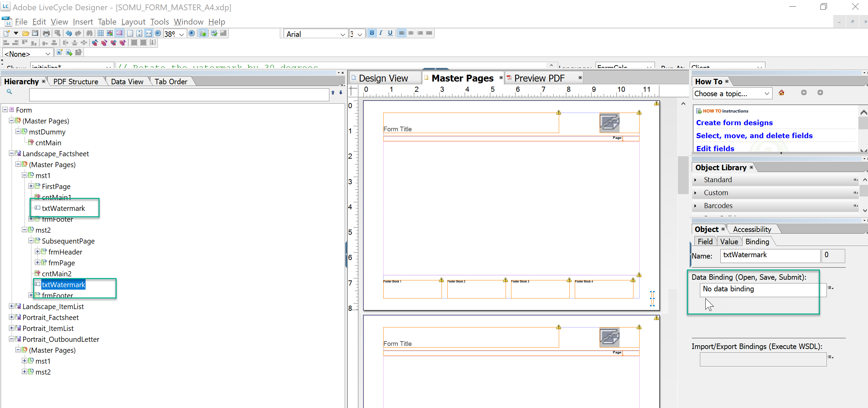
Task: Click the Print toolbar icon
Action: tap(46, 33)
